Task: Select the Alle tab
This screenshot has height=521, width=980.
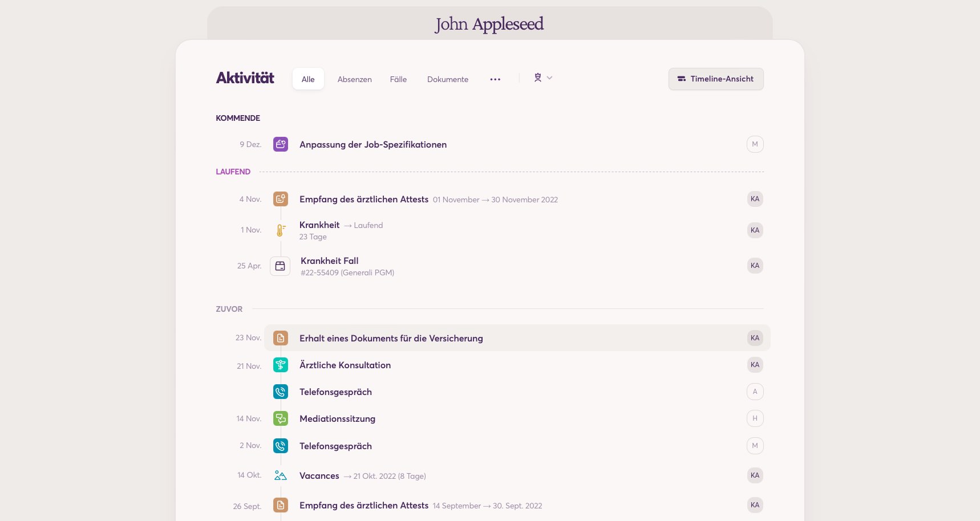Action: pyautogui.click(x=308, y=79)
